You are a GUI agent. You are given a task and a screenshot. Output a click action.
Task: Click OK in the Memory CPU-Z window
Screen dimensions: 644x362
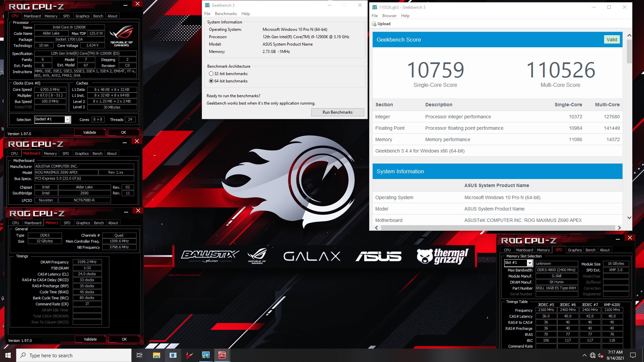[124, 339]
